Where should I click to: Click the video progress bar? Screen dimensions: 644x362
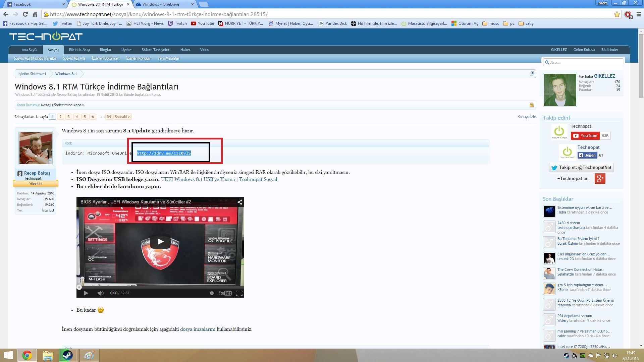[160, 287]
